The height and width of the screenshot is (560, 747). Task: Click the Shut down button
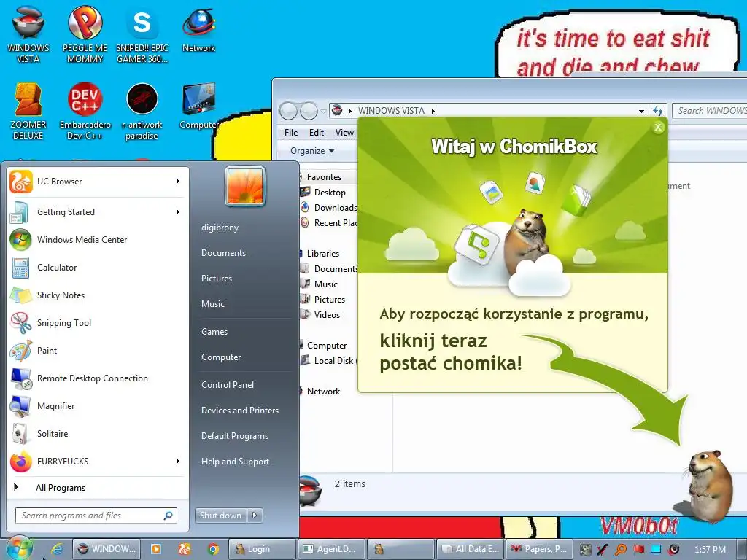[220, 516]
